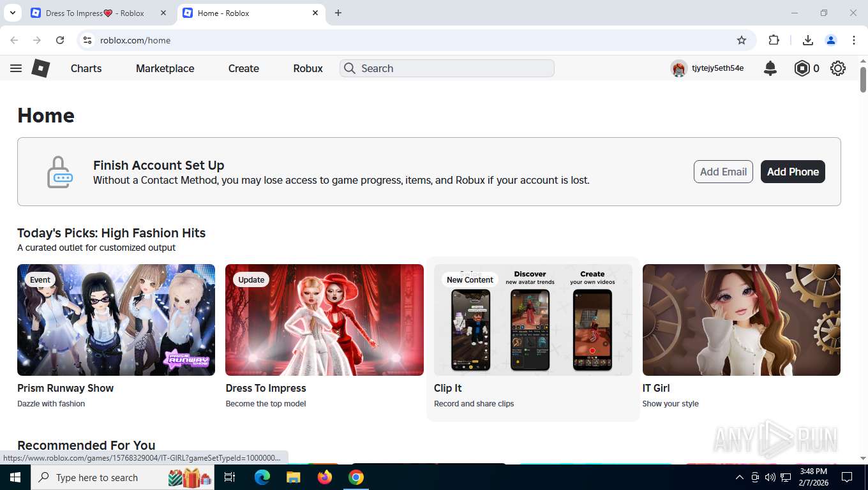
Task: Click the Robux balance icon
Action: click(x=802, y=68)
